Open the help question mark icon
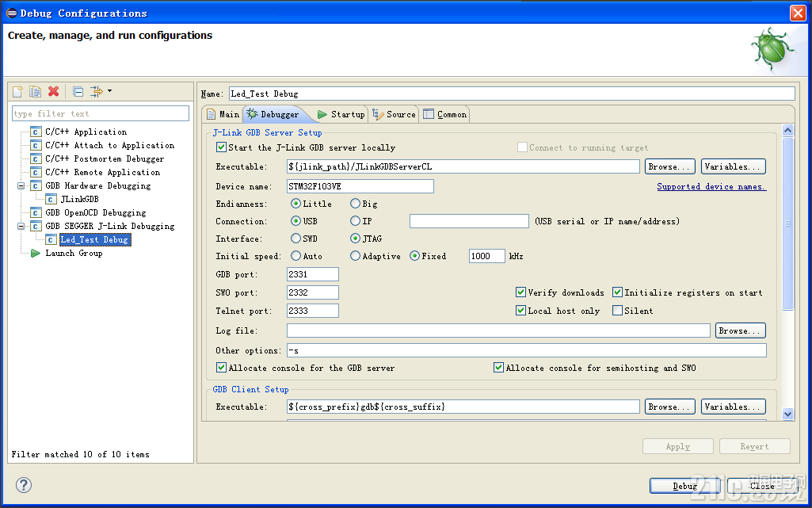 (23, 485)
